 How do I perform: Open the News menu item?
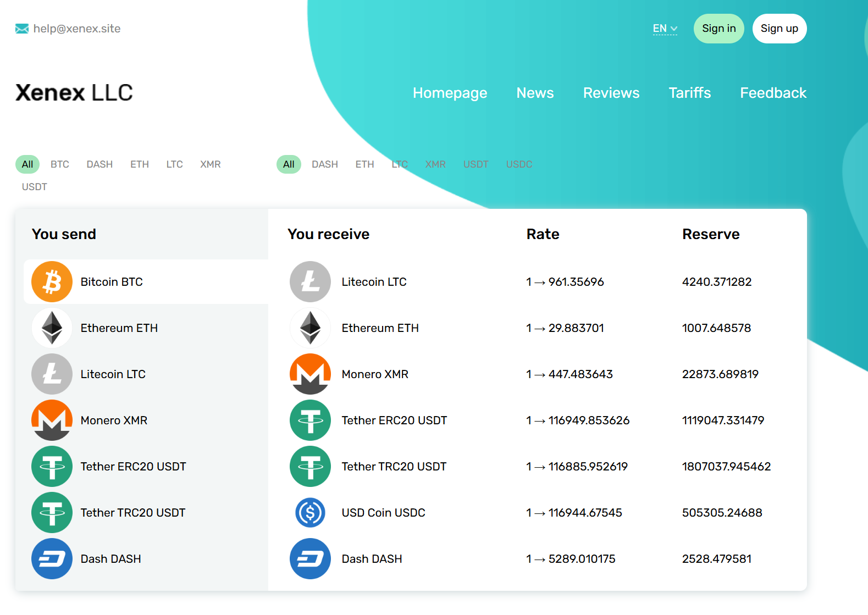pos(535,93)
